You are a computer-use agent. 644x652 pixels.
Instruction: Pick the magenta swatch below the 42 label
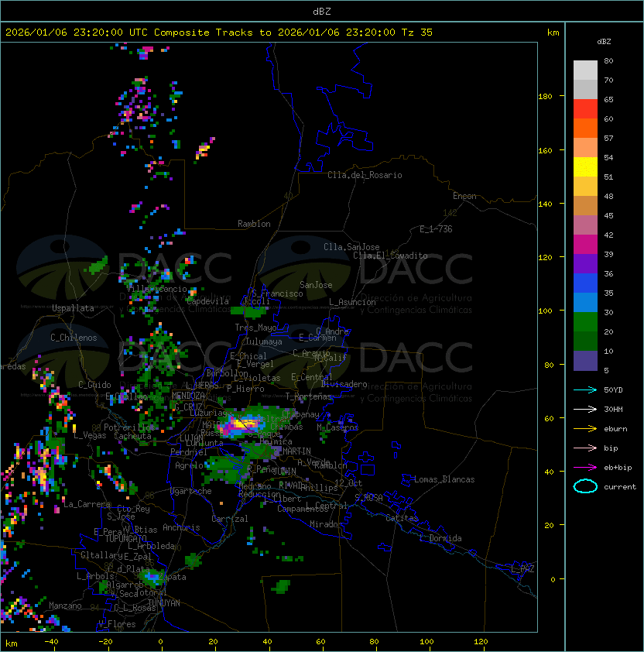pyautogui.click(x=585, y=245)
